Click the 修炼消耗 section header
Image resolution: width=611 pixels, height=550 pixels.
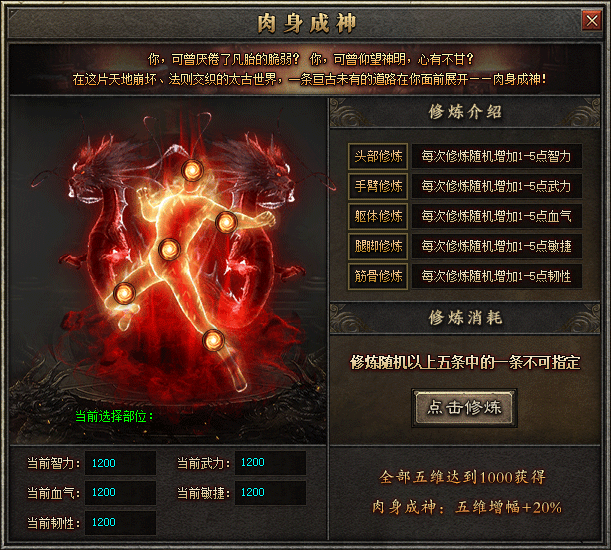coord(465,318)
